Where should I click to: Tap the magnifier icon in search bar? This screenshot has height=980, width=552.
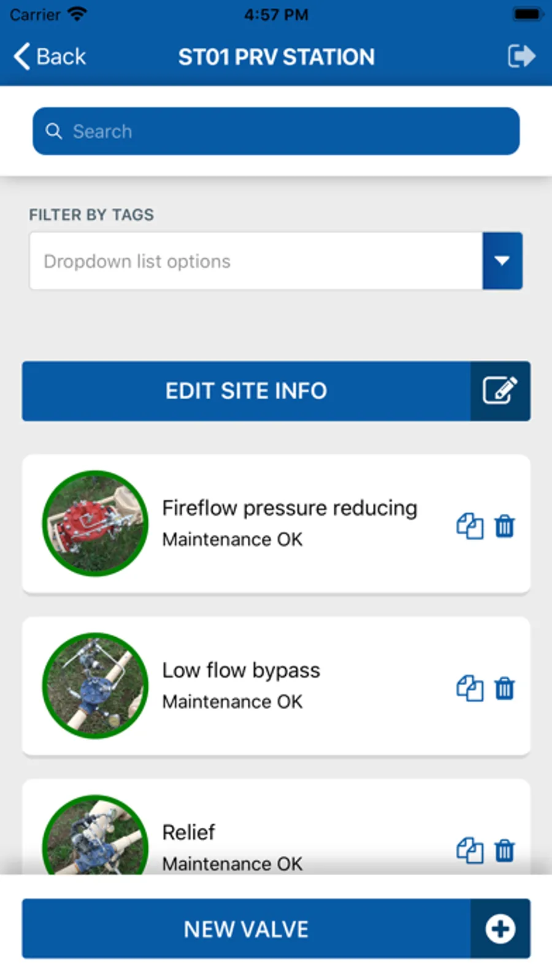click(x=54, y=131)
